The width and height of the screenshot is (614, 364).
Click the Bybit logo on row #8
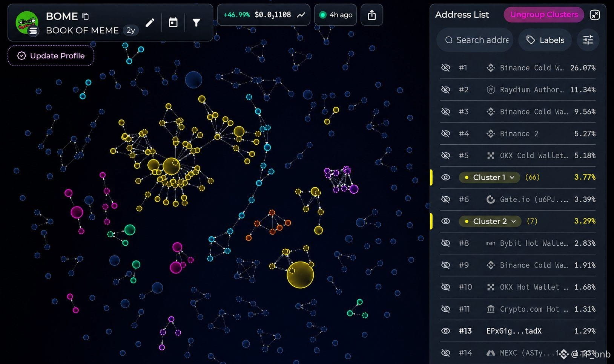click(x=490, y=243)
